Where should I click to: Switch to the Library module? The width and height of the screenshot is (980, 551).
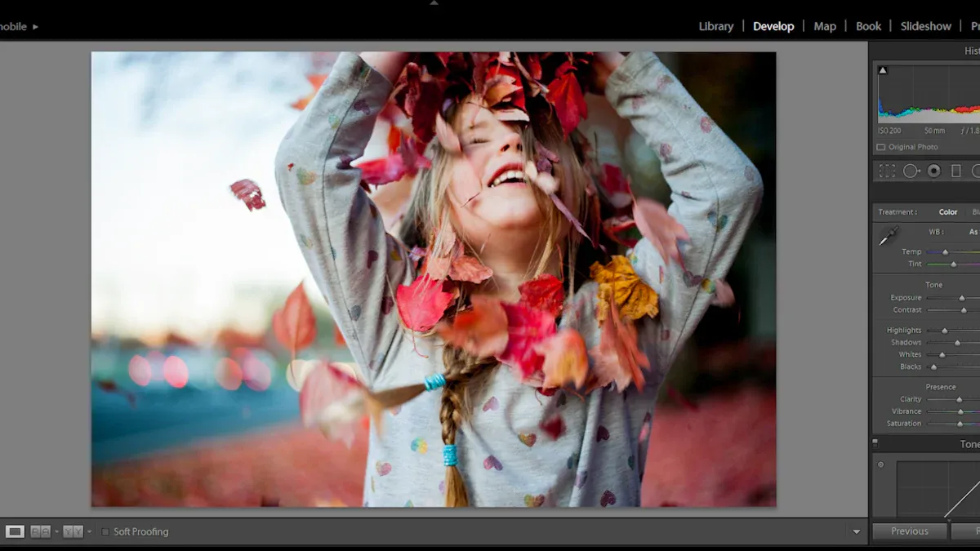point(715,26)
